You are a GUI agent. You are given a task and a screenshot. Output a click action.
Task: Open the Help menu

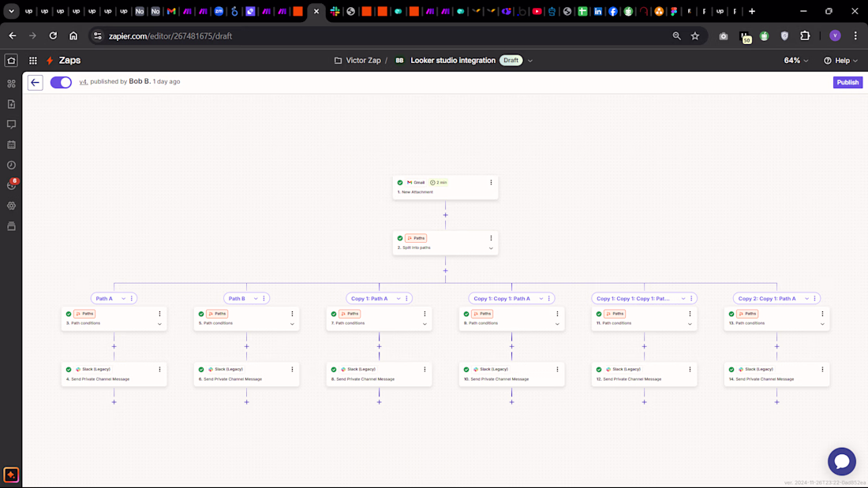(840, 60)
